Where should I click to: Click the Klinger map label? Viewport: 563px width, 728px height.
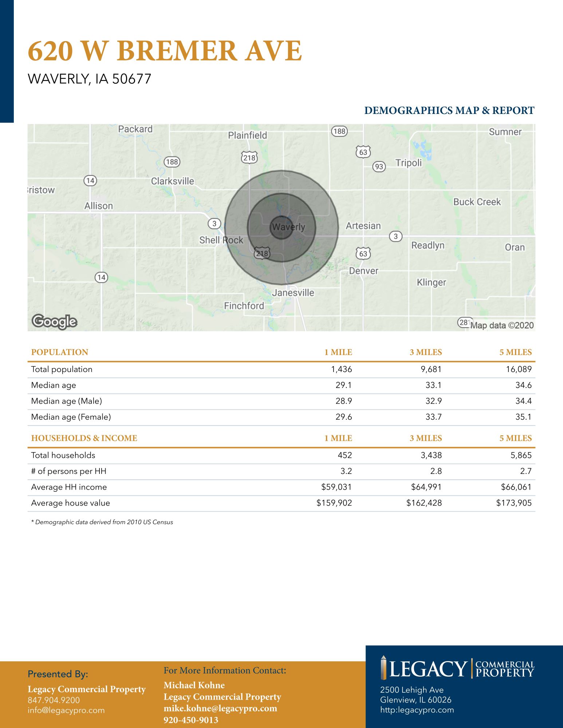[432, 282]
